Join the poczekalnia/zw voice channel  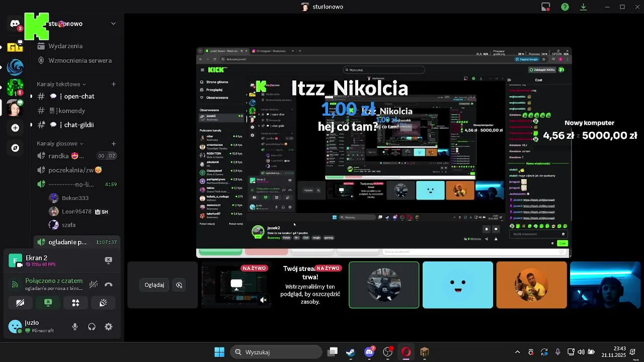[x=76, y=170]
